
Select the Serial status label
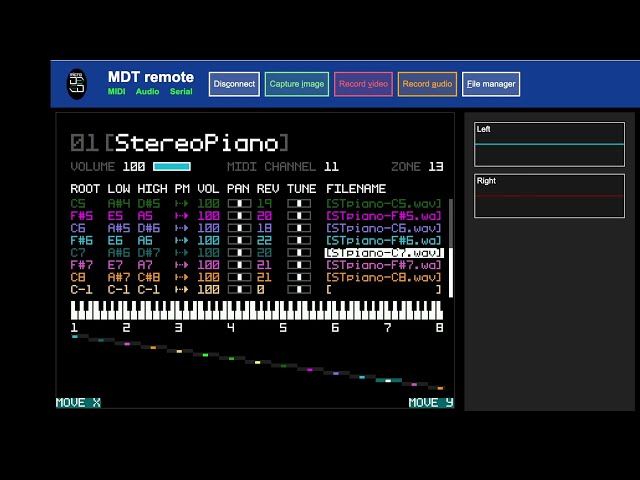point(181,91)
